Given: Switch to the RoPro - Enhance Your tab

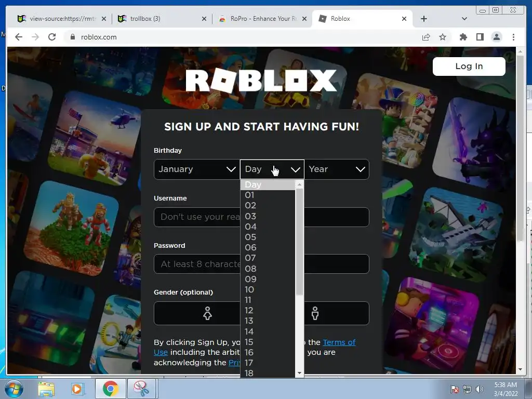Looking at the screenshot, I should [x=262, y=19].
